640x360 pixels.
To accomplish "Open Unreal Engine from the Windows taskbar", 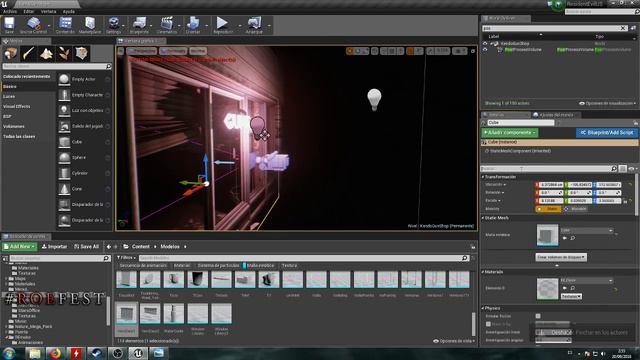I will click(138, 353).
